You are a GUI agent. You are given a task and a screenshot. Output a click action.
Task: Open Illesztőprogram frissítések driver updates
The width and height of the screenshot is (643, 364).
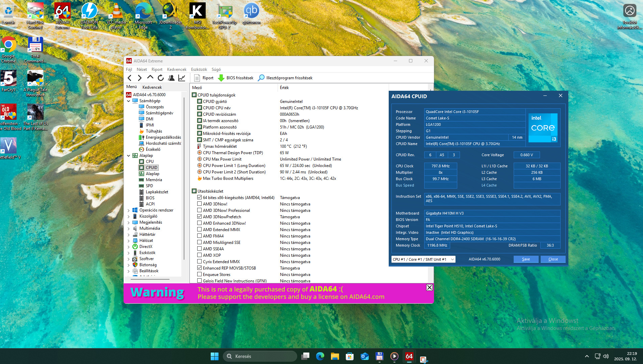click(285, 78)
